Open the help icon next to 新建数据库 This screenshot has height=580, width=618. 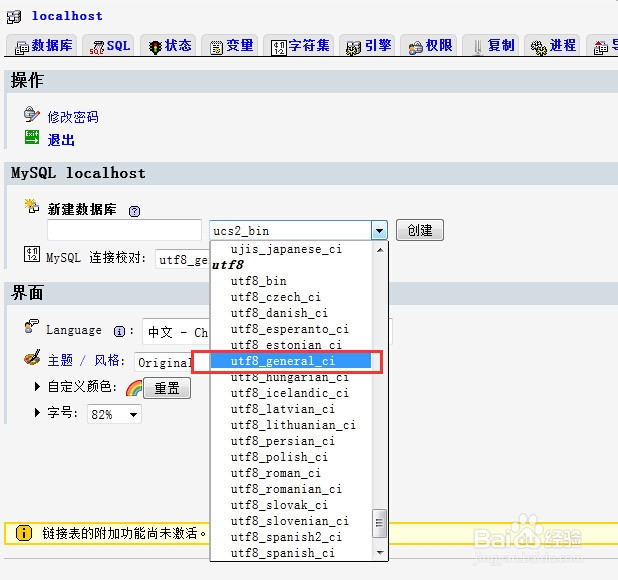pos(134,211)
